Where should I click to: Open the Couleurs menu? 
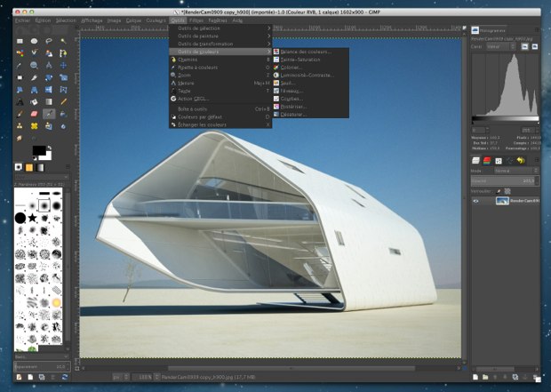pos(156,20)
